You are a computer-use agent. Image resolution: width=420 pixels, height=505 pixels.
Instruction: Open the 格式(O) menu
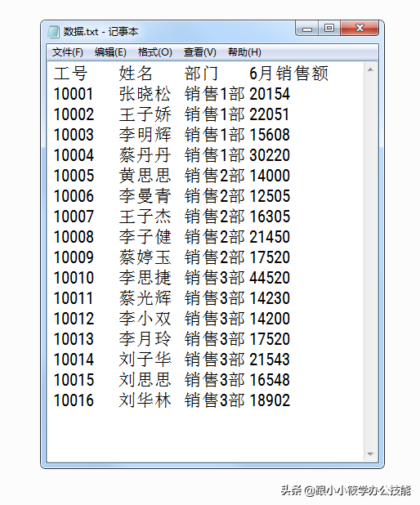point(155,52)
